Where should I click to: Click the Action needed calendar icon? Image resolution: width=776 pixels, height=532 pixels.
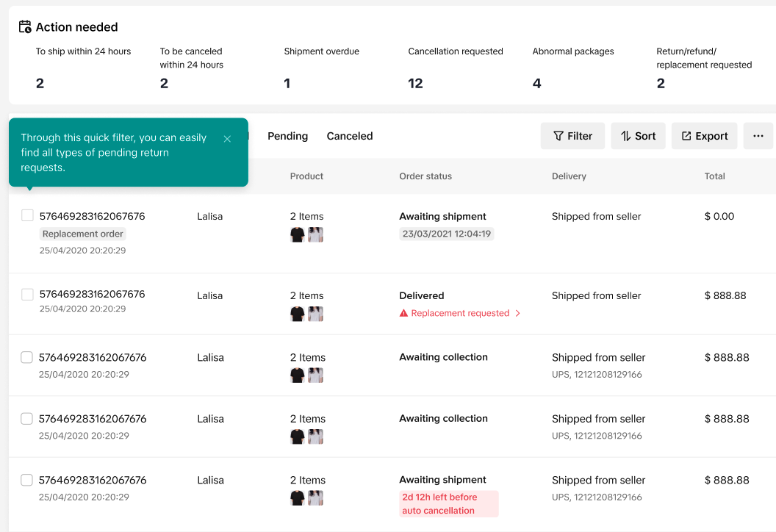point(25,27)
